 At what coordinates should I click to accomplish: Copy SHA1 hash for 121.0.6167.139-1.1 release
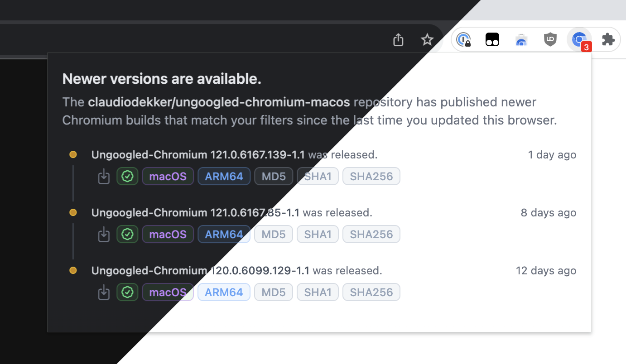318,177
